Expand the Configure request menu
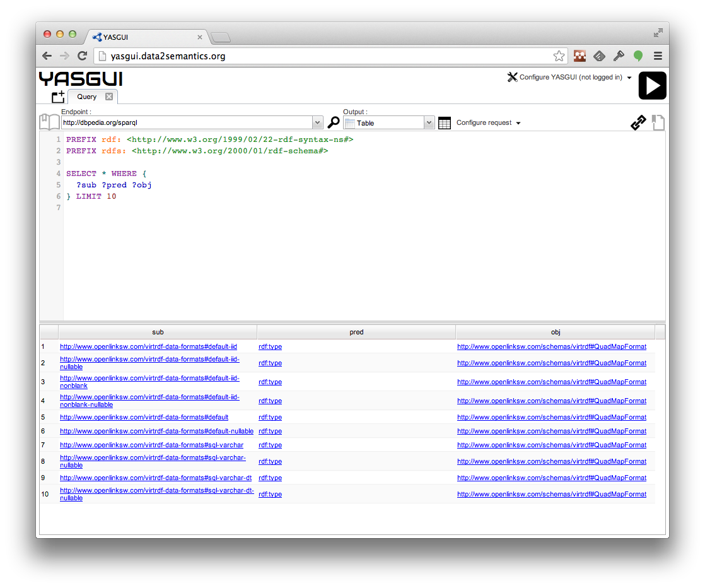 pos(489,123)
